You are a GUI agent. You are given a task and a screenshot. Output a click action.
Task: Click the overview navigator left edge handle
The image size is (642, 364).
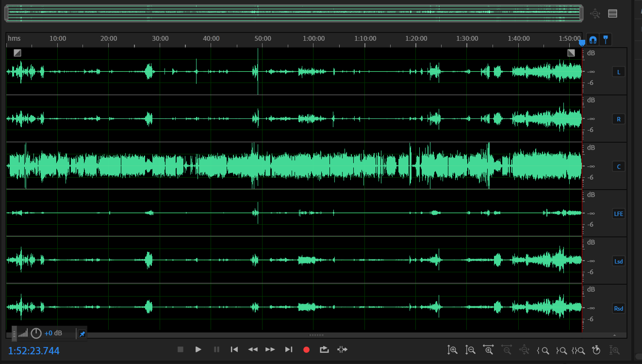pos(6,14)
